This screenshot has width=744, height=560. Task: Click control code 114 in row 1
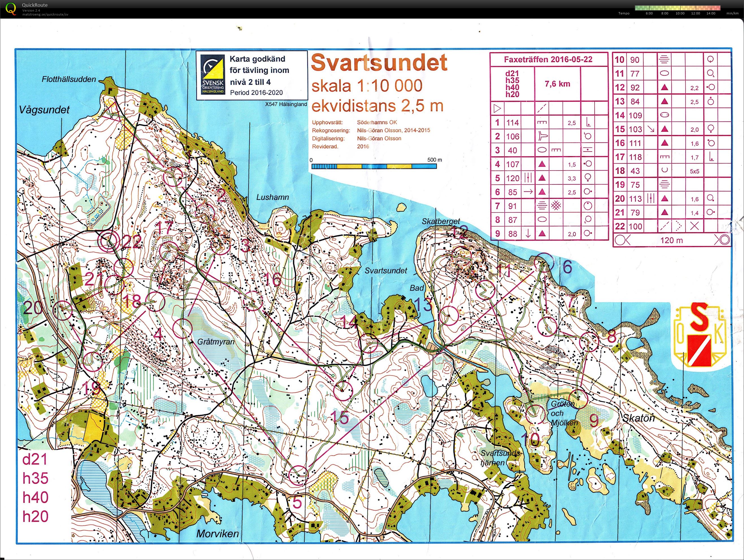click(513, 123)
